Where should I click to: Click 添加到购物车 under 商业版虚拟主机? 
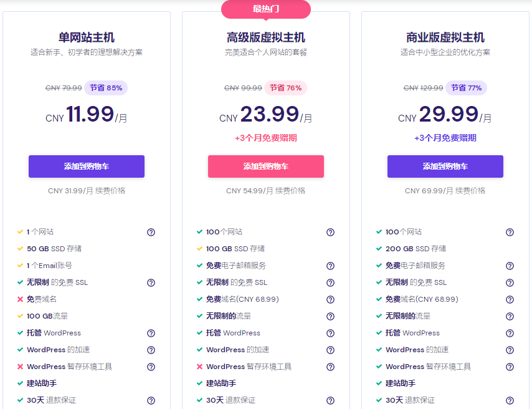(x=445, y=166)
